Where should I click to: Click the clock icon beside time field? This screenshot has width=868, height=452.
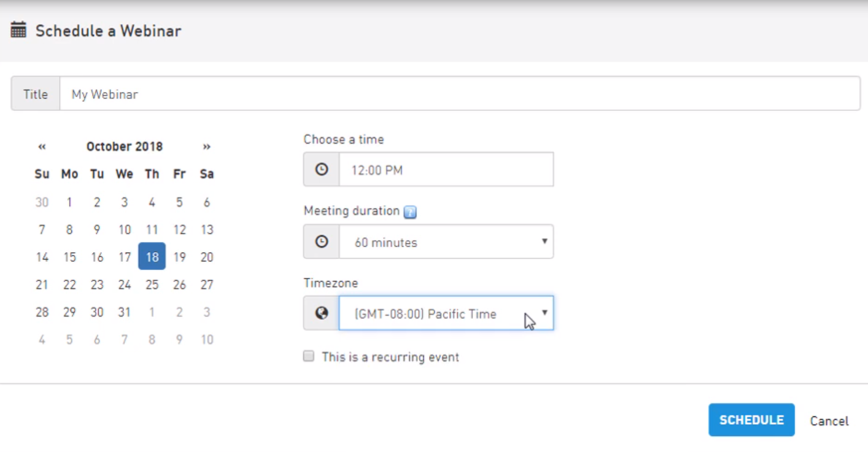pyautogui.click(x=321, y=170)
